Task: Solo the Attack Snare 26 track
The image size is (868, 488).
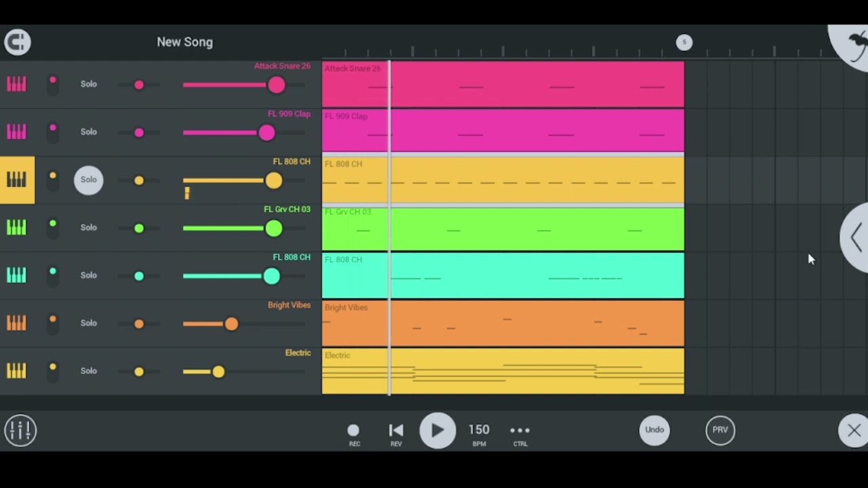Action: pos(89,84)
